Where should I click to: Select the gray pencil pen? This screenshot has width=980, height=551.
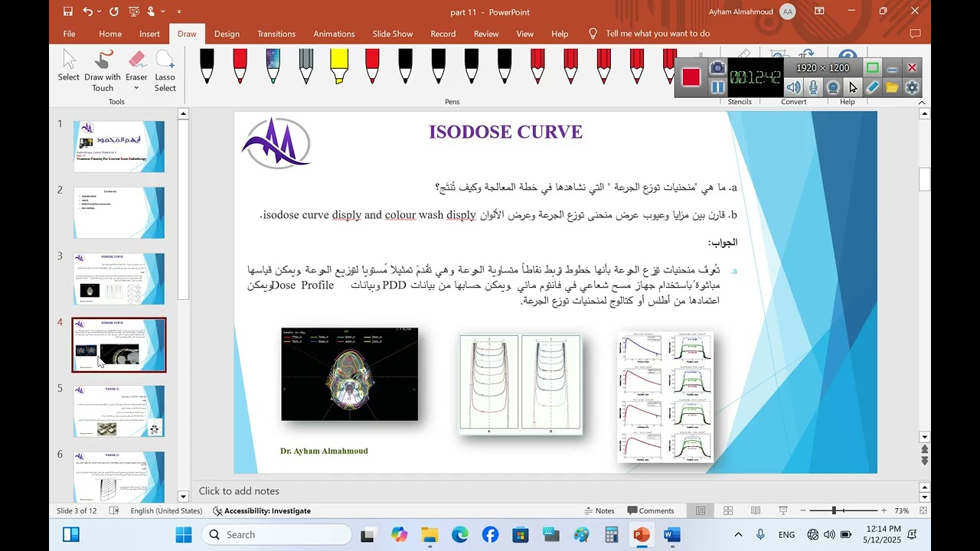tap(305, 66)
